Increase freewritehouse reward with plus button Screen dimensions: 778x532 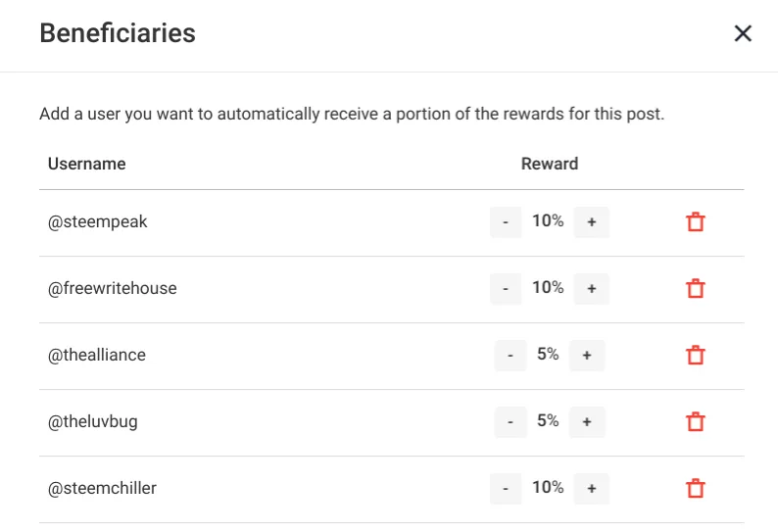coord(592,288)
